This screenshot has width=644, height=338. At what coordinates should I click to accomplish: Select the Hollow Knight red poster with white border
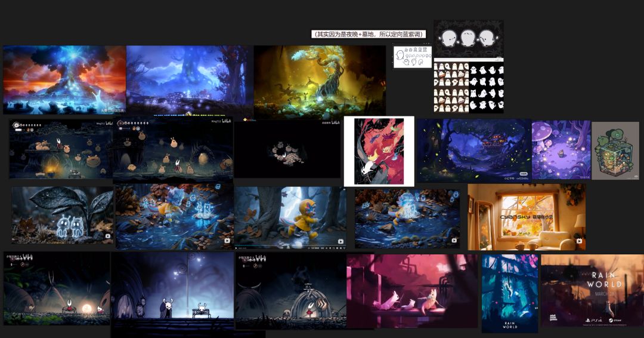click(379, 151)
